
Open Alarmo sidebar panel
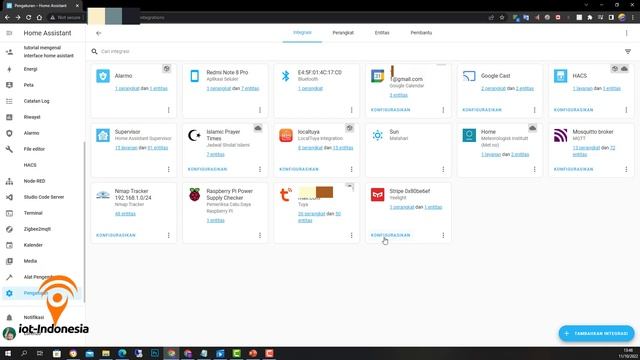(x=31, y=133)
